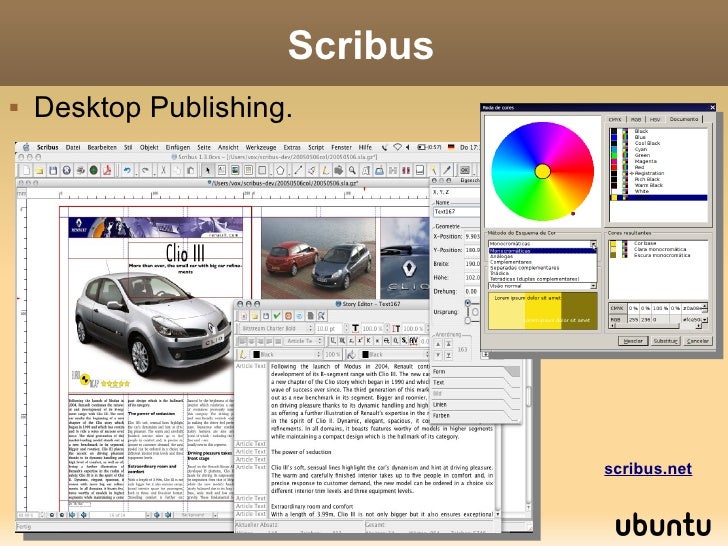
Task: Select the arrow Select Item tool
Action: click(208, 170)
